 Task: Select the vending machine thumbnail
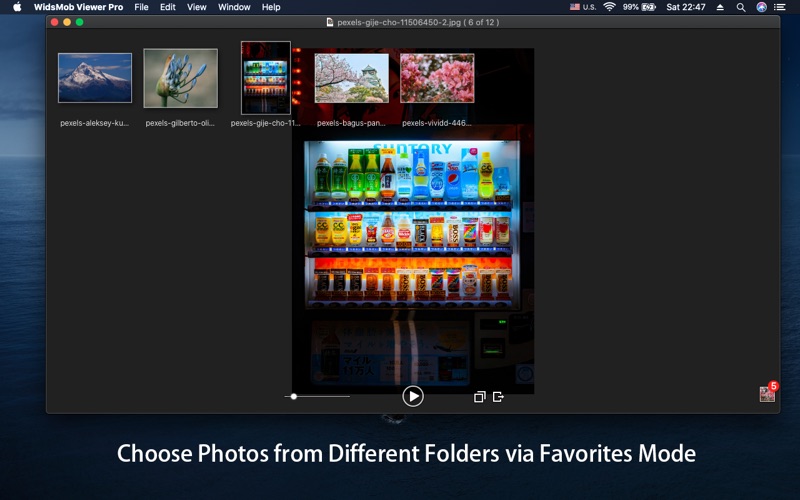click(266, 78)
